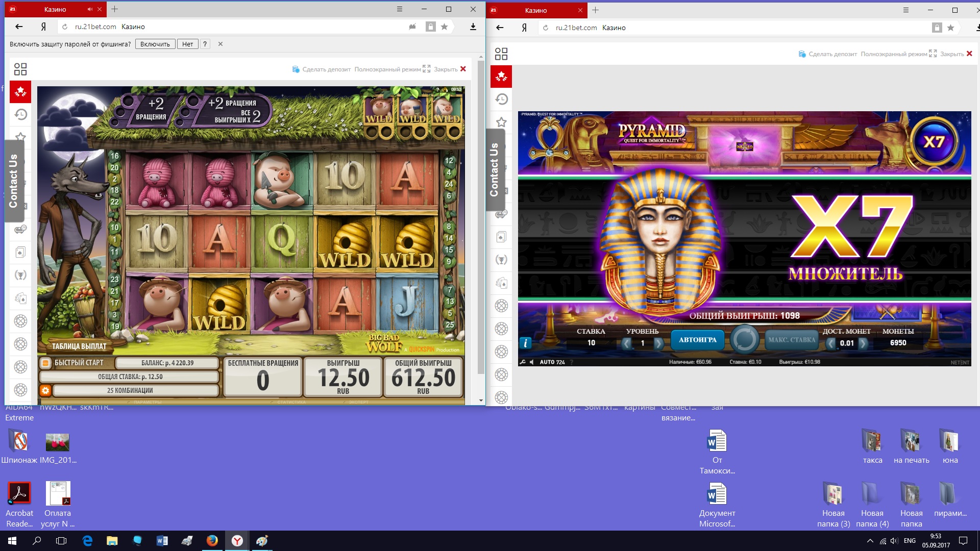The height and width of the screenshot is (551, 980).
Task: Increase Уровень with right arrow
Action: (658, 343)
